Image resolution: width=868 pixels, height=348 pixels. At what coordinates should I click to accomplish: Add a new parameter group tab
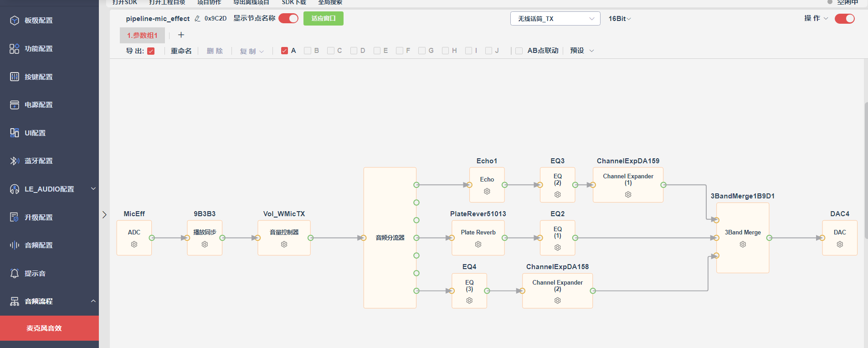pyautogui.click(x=181, y=35)
